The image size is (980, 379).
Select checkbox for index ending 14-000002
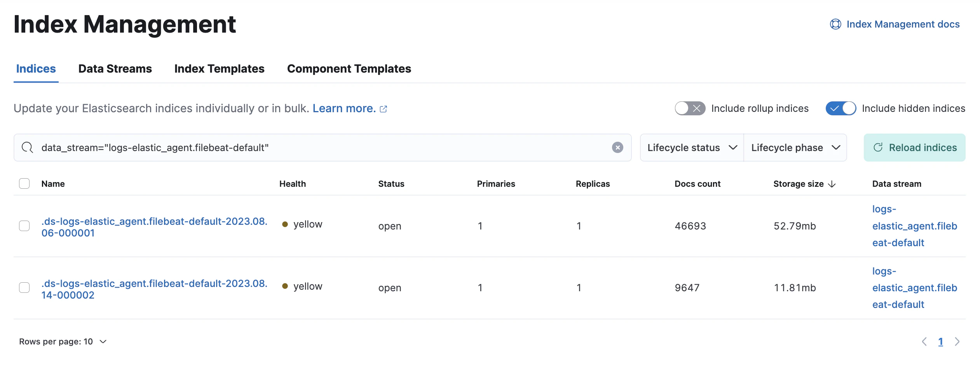(24, 288)
